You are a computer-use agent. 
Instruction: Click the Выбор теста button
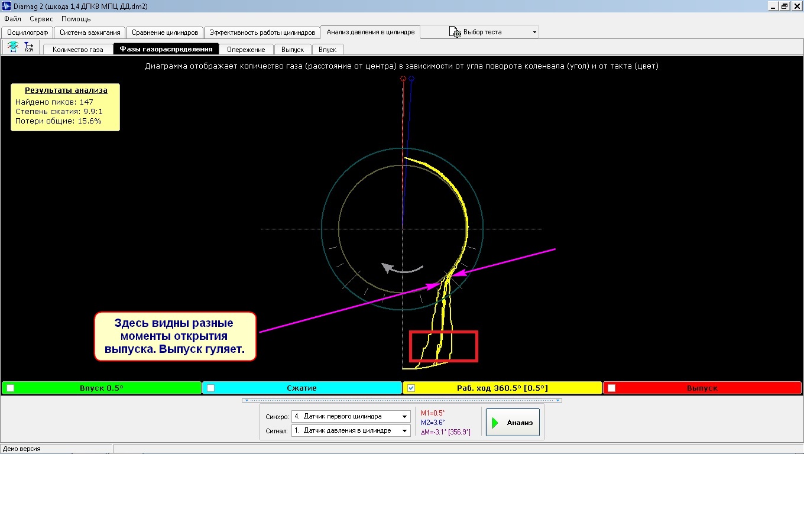click(479, 32)
